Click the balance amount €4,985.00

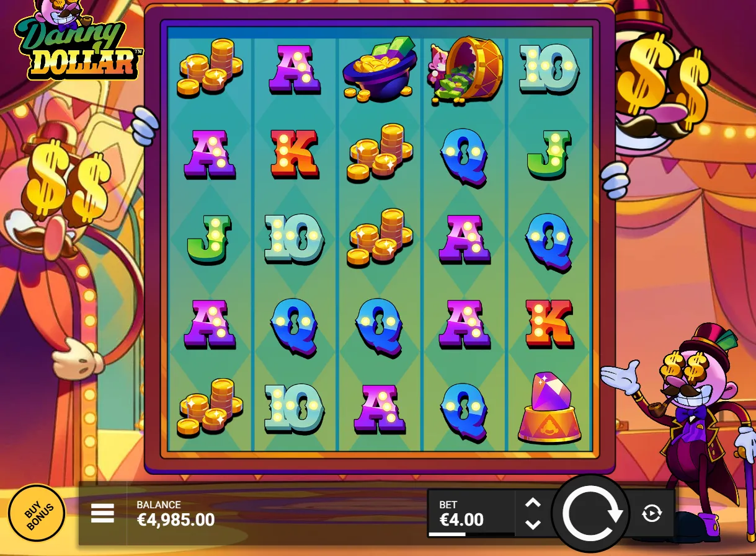click(x=176, y=519)
